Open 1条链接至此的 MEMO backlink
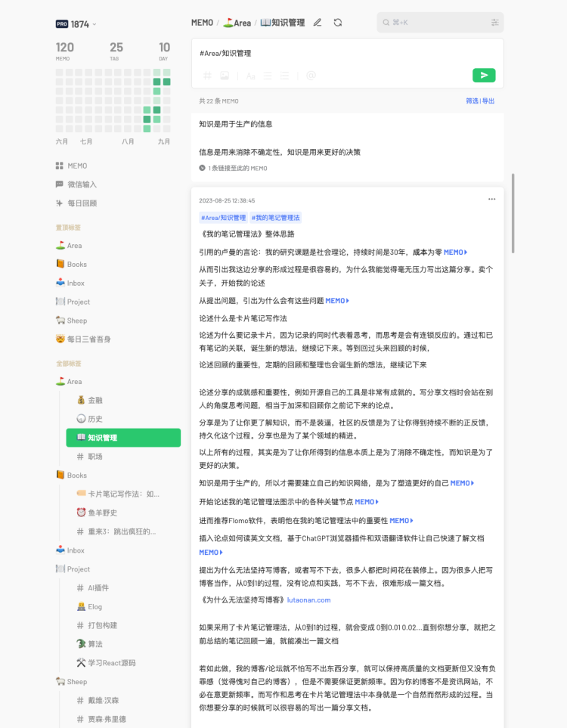Viewport: 567px width, 728px height. point(233,168)
